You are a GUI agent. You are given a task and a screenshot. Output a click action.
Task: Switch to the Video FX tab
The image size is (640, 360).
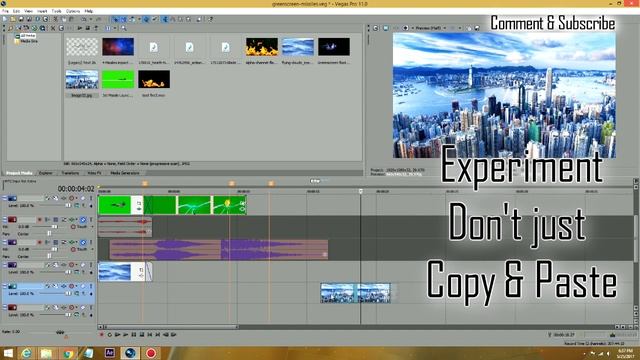94,173
